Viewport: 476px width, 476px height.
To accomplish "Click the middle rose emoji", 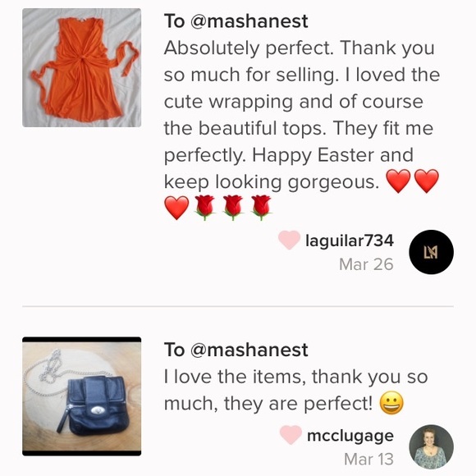I will pyautogui.click(x=233, y=208).
